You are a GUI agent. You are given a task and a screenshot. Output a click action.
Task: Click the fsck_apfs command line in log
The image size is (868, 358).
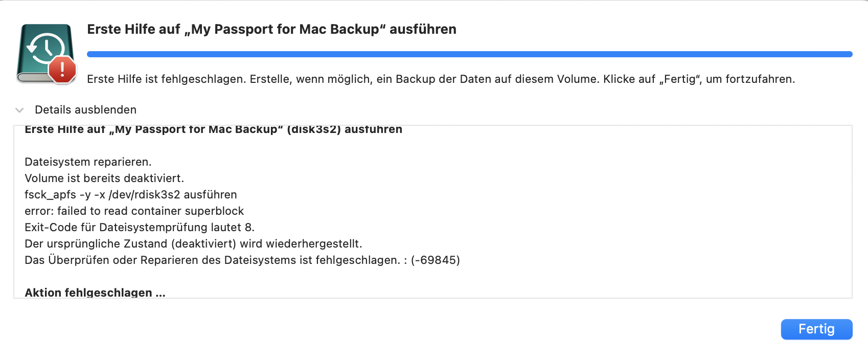[x=131, y=195]
